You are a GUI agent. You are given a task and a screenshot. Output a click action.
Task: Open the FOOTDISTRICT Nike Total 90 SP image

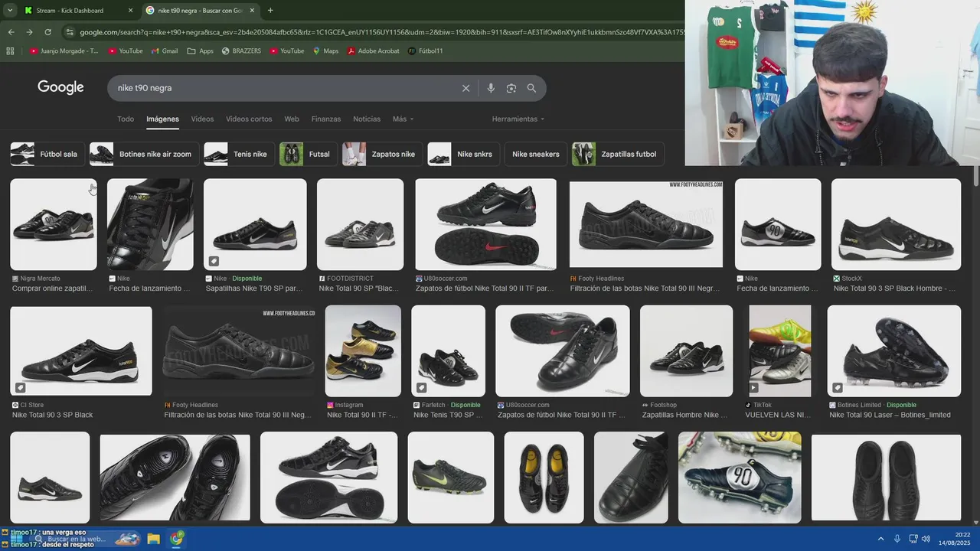(x=361, y=224)
